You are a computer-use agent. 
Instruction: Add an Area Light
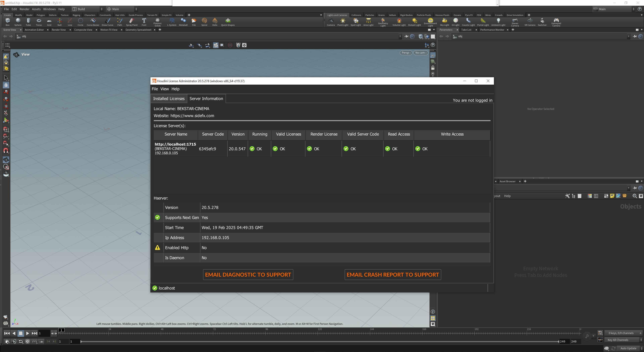pos(368,22)
